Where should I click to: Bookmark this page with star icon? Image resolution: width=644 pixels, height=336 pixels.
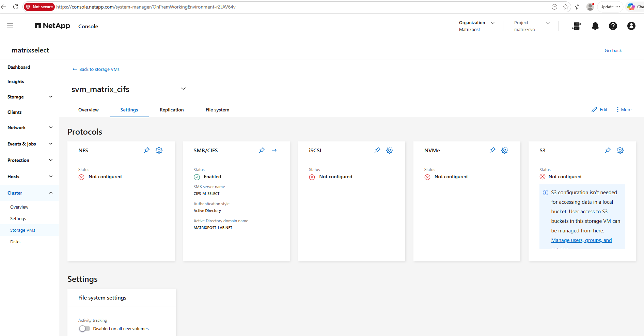[x=566, y=7]
